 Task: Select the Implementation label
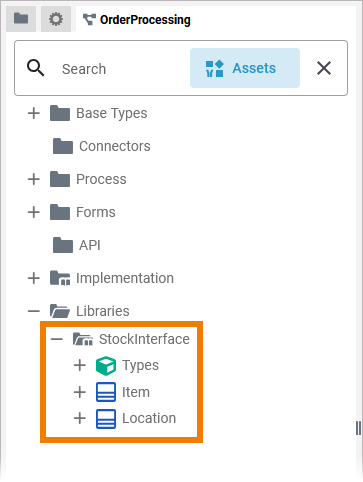pyautogui.click(x=125, y=278)
